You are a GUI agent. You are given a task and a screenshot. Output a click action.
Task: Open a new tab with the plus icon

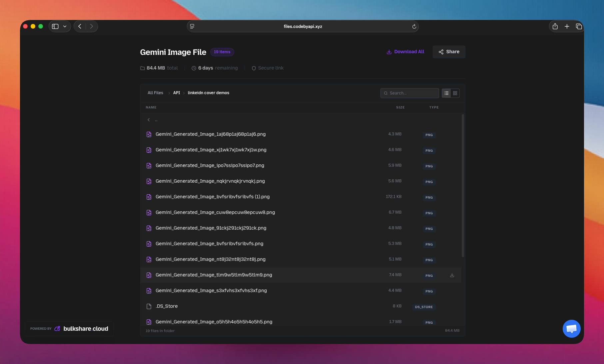[567, 26]
